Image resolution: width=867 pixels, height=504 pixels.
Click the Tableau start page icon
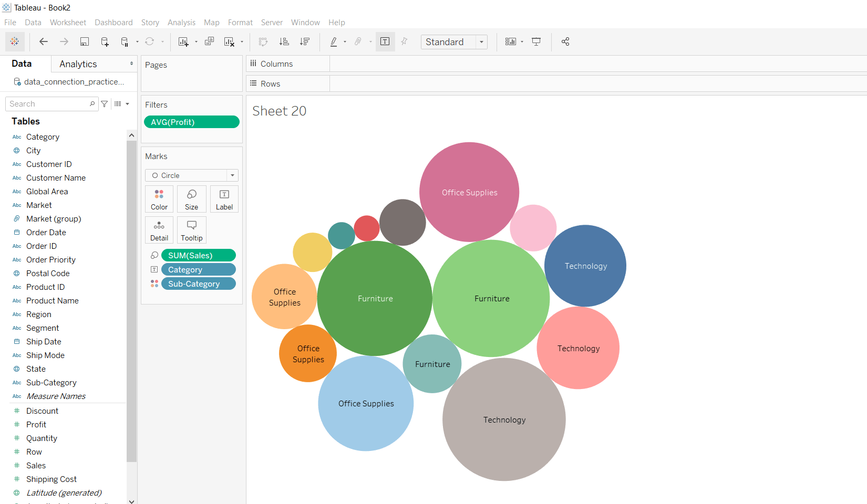click(14, 41)
